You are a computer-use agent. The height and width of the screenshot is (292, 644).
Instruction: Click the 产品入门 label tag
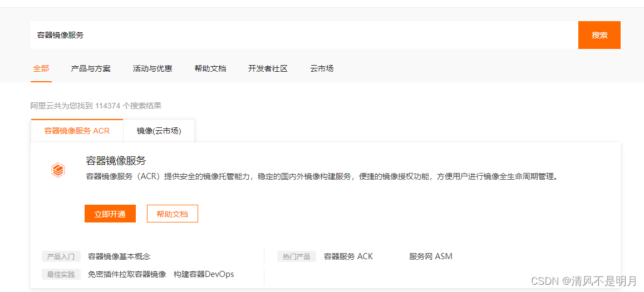[61, 256]
